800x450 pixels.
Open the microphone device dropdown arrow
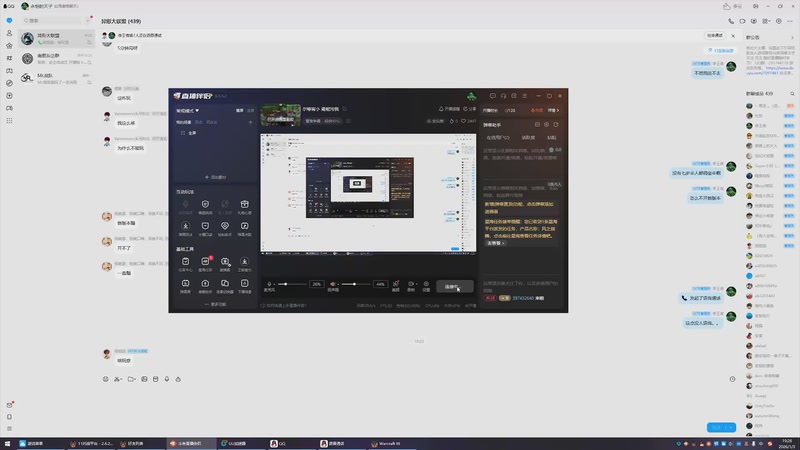coord(274,284)
